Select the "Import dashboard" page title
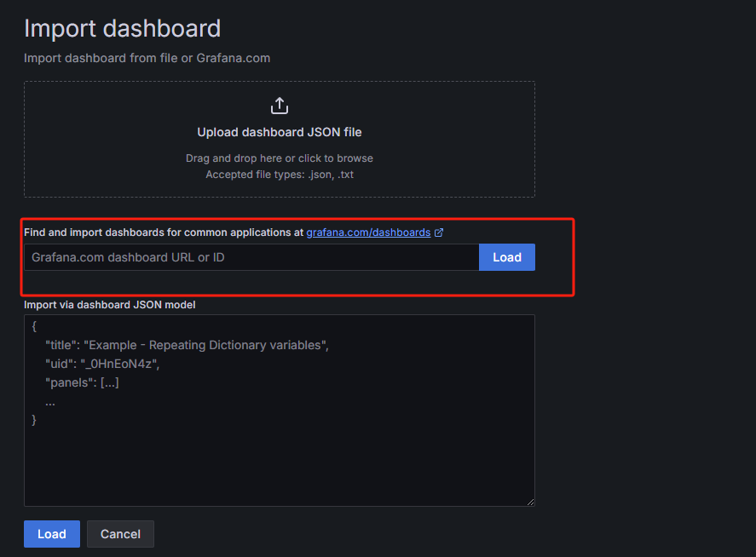The width and height of the screenshot is (756, 557). [123, 28]
